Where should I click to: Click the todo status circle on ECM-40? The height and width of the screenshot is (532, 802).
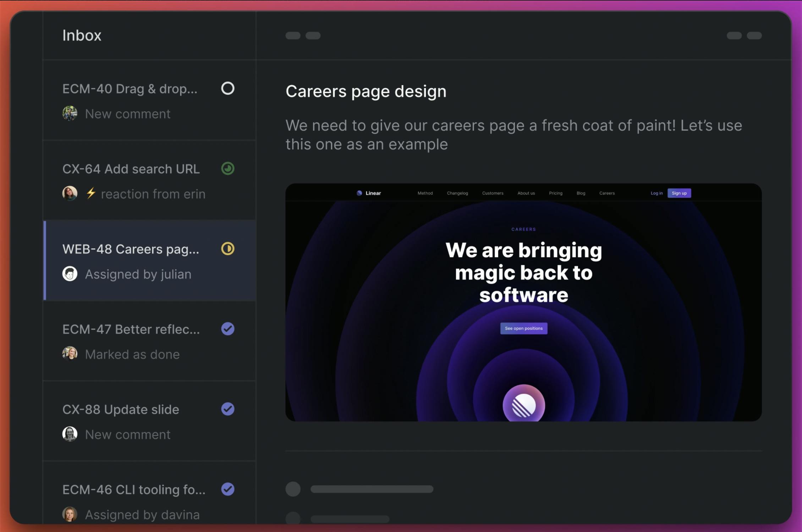(x=227, y=88)
